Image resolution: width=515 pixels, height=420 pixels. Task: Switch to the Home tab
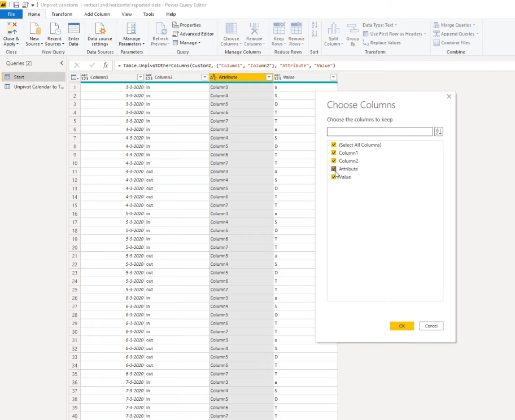34,14
